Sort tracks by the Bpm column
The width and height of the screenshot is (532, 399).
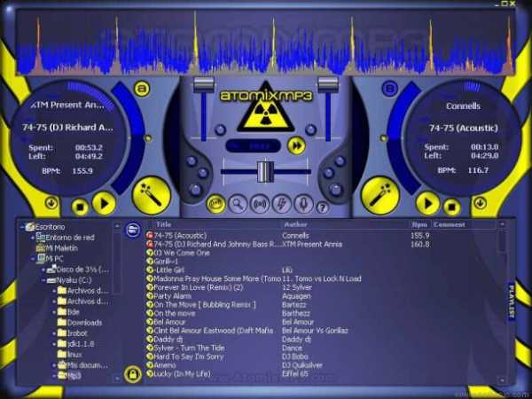point(419,224)
